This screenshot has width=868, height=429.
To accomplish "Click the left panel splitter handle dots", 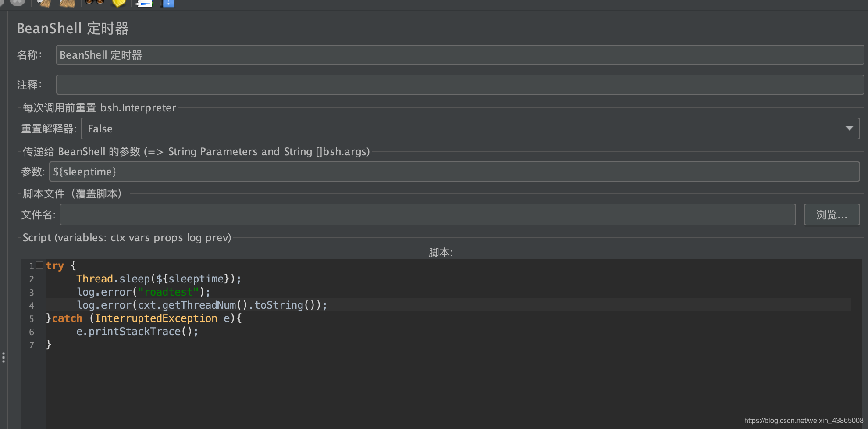I will click(4, 357).
